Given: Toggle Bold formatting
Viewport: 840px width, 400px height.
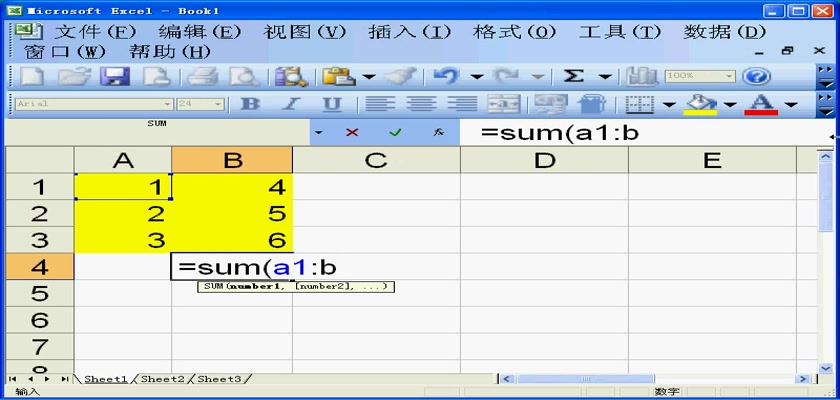Looking at the screenshot, I should pyautogui.click(x=250, y=104).
